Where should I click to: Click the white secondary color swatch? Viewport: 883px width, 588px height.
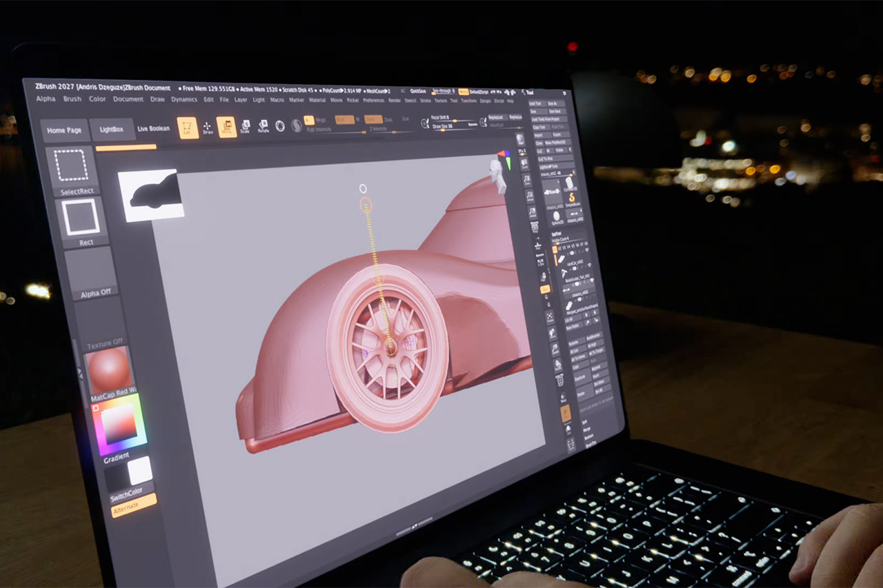tap(140, 470)
